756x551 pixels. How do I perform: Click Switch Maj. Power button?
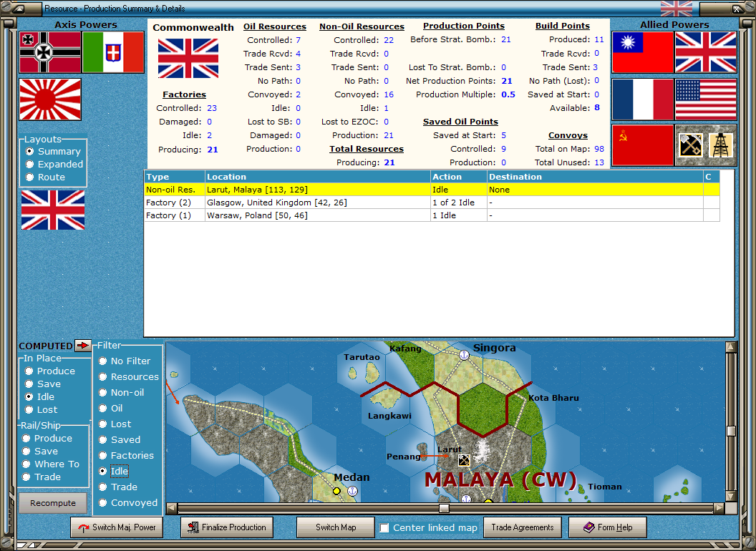click(117, 527)
